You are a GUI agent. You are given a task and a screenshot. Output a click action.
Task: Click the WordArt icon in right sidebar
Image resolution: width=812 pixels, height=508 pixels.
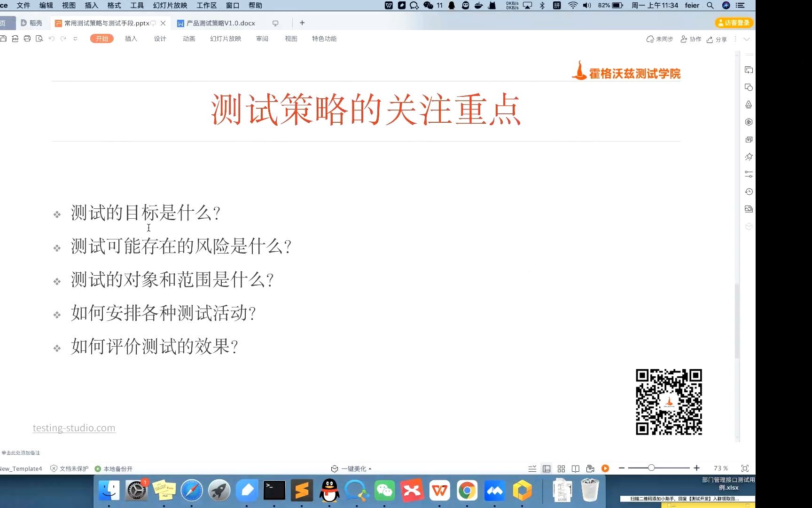click(749, 104)
